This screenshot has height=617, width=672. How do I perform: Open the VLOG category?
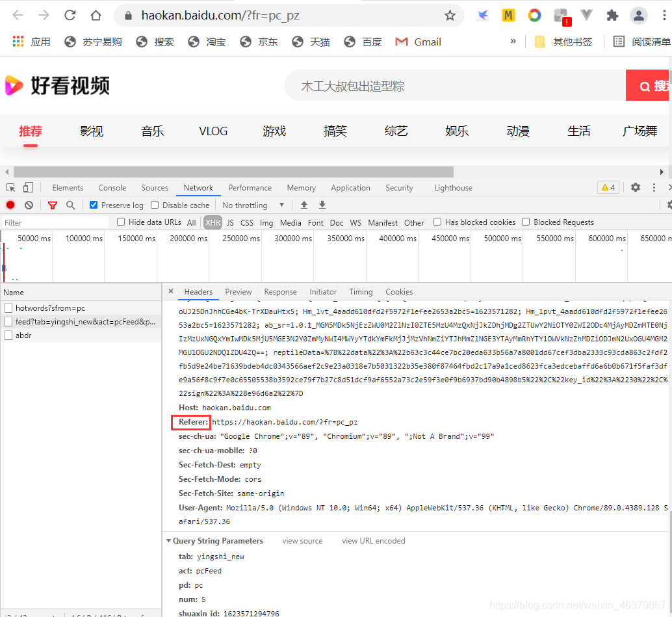coord(213,131)
